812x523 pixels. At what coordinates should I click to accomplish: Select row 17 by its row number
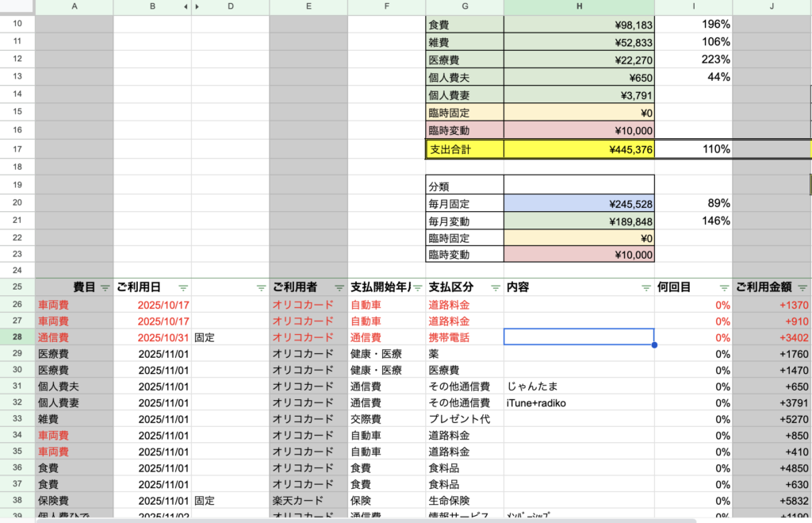[x=17, y=148]
